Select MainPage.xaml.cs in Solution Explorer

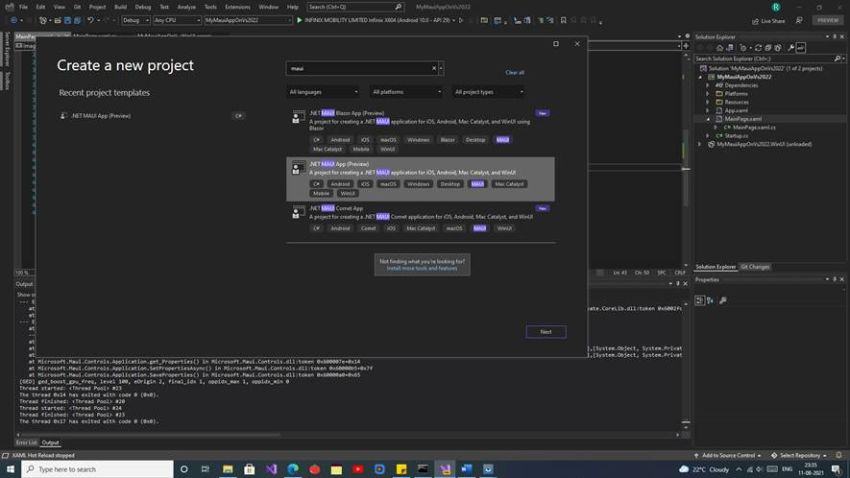754,127
